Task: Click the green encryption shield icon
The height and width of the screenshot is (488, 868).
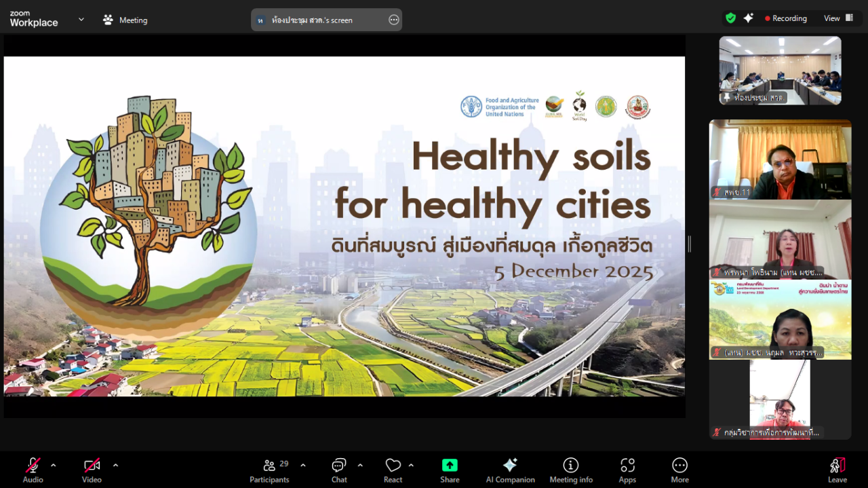Action: click(730, 18)
